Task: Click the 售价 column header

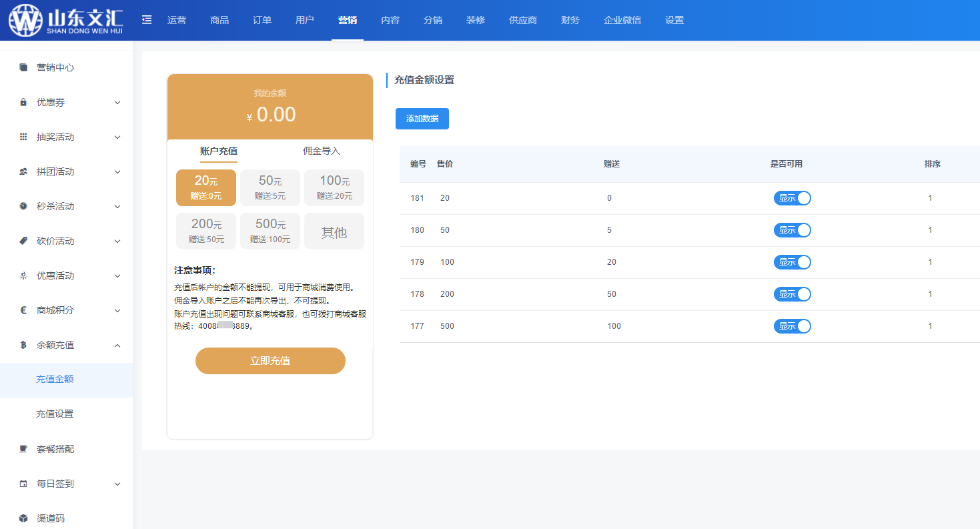Action: click(x=445, y=164)
